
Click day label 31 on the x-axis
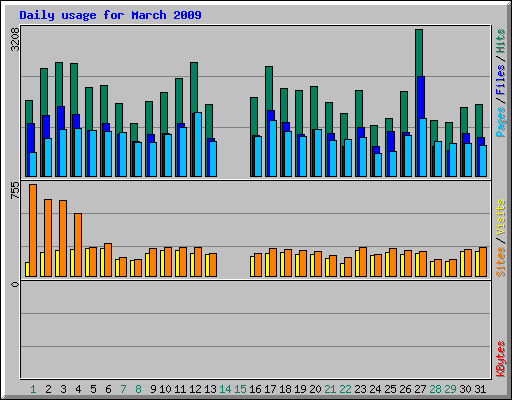tap(480, 389)
